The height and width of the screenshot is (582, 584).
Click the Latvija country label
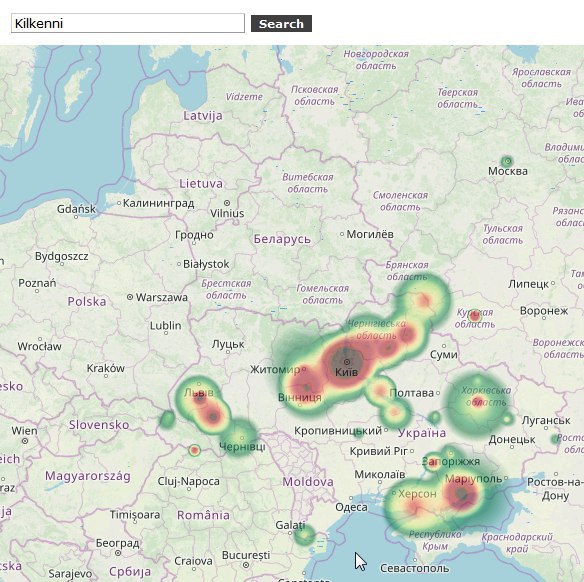click(x=203, y=116)
